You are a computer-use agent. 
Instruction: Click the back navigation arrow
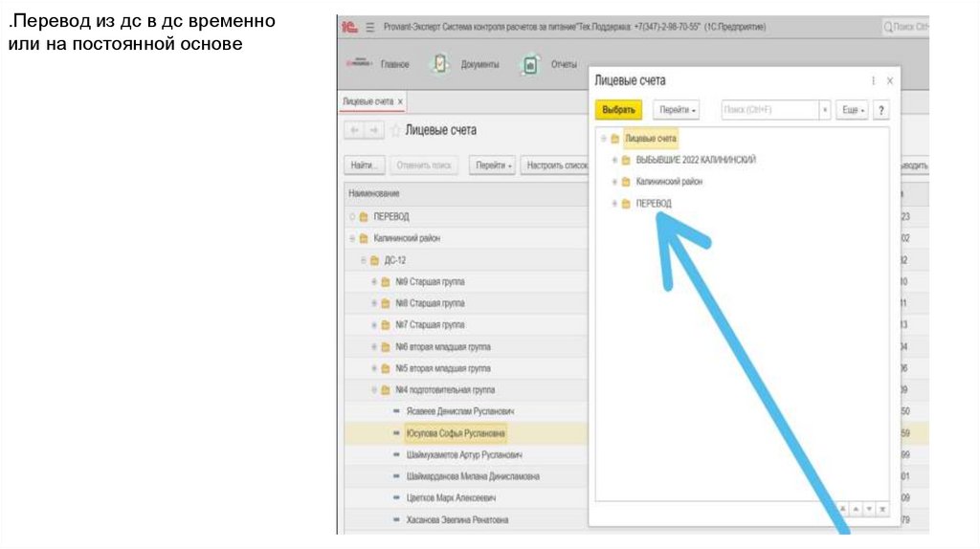(x=354, y=130)
